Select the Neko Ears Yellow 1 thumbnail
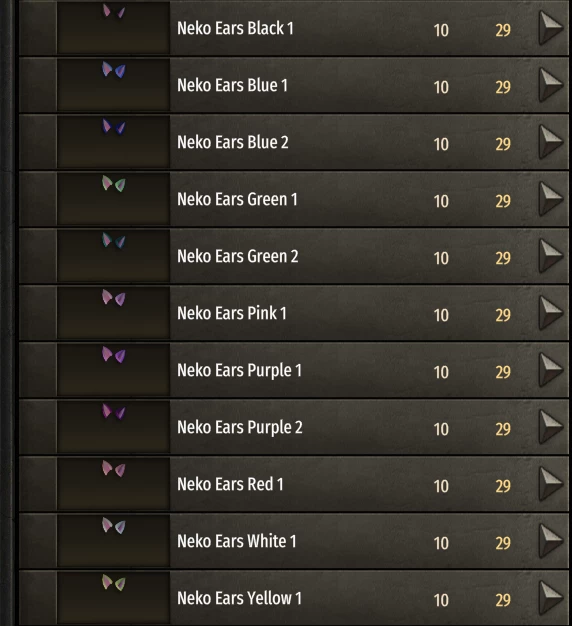The image size is (572, 626). [x=113, y=598]
